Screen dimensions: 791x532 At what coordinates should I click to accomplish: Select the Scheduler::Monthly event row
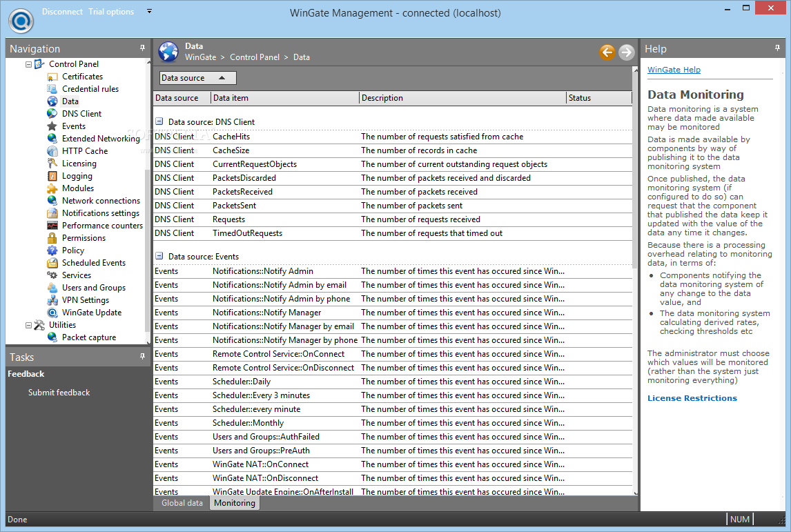pyautogui.click(x=393, y=423)
